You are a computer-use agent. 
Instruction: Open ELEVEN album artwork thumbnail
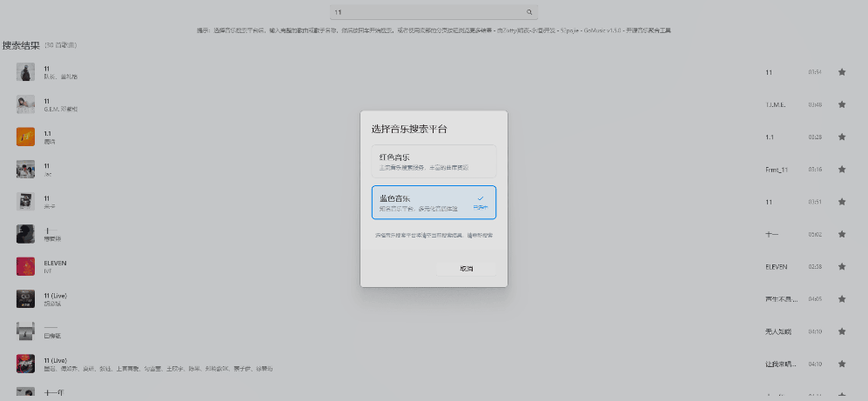click(x=25, y=266)
